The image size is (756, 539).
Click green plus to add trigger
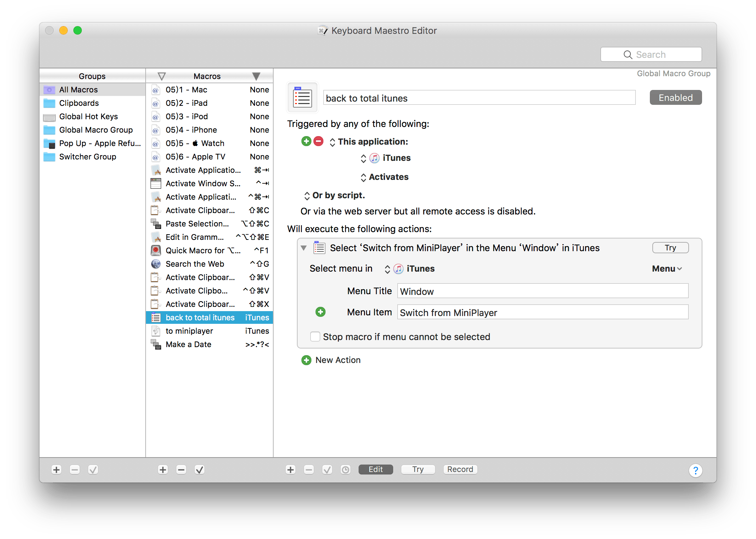(306, 141)
